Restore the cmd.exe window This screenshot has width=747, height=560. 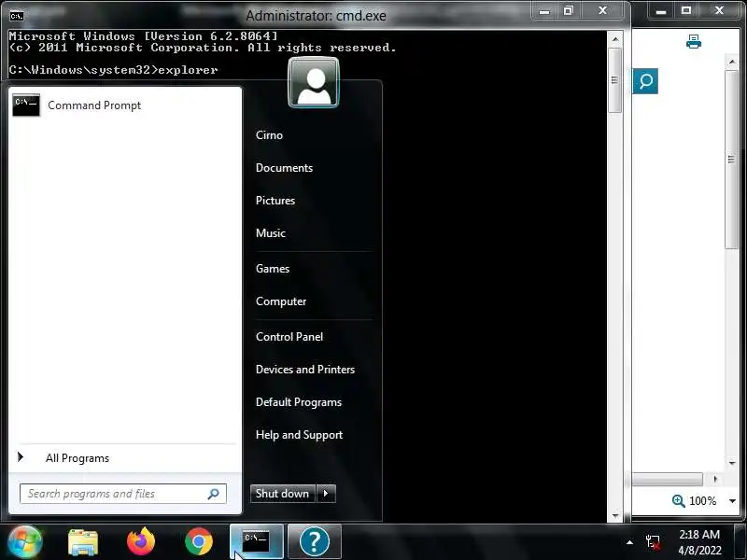pyautogui.click(x=569, y=11)
